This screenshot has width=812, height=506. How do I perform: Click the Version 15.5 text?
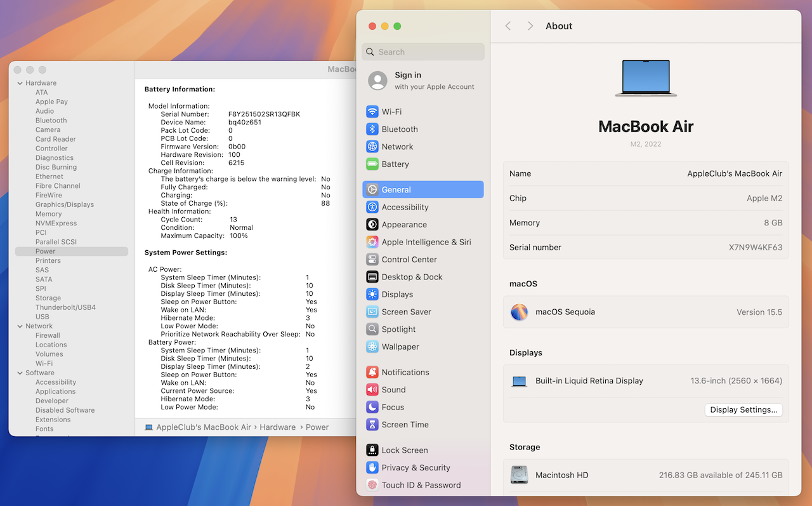point(759,312)
